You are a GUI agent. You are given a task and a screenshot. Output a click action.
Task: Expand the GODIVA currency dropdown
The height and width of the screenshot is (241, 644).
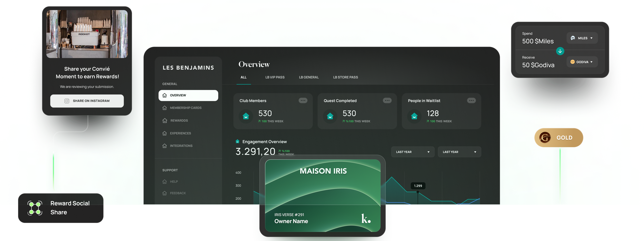(x=582, y=62)
